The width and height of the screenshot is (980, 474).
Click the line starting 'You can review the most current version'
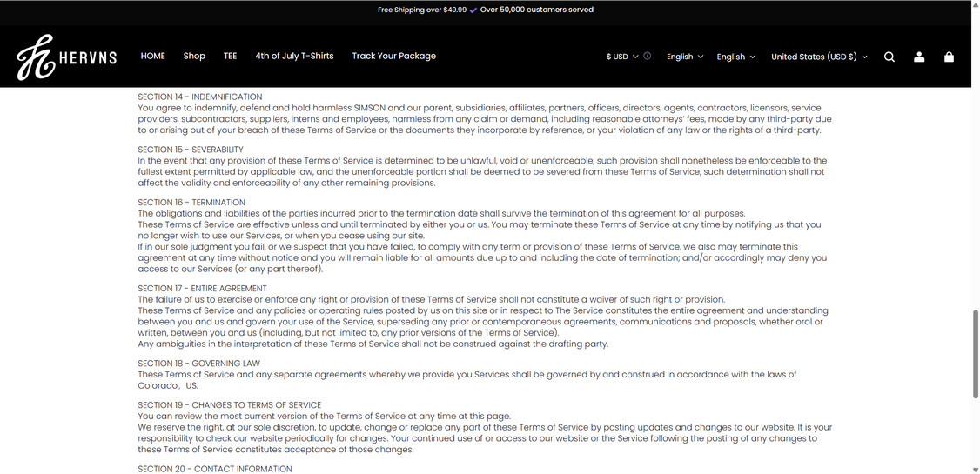point(325,417)
